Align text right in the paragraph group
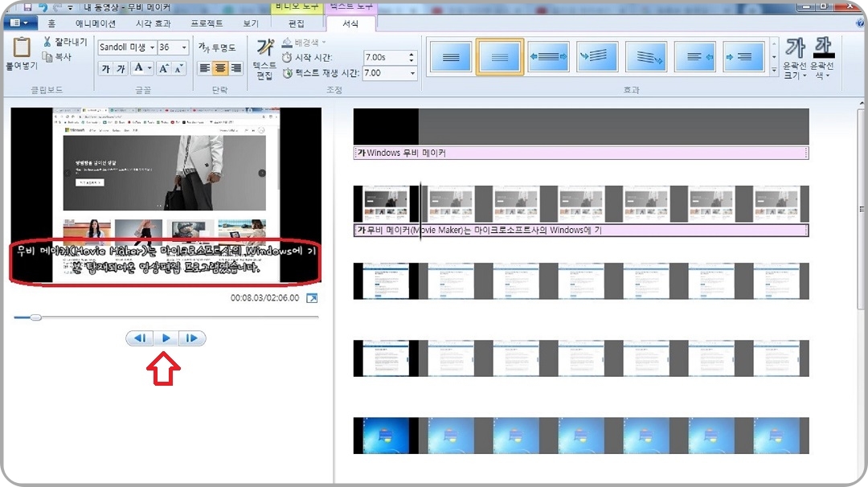 [x=235, y=68]
